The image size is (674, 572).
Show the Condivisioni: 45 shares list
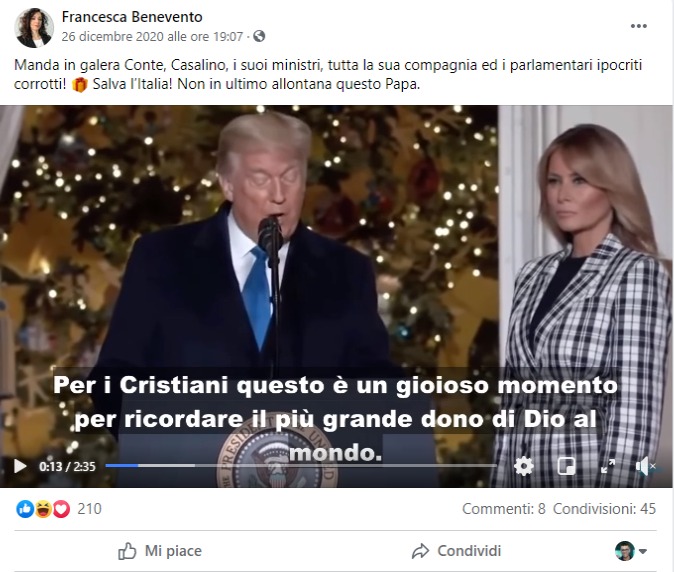(x=604, y=509)
